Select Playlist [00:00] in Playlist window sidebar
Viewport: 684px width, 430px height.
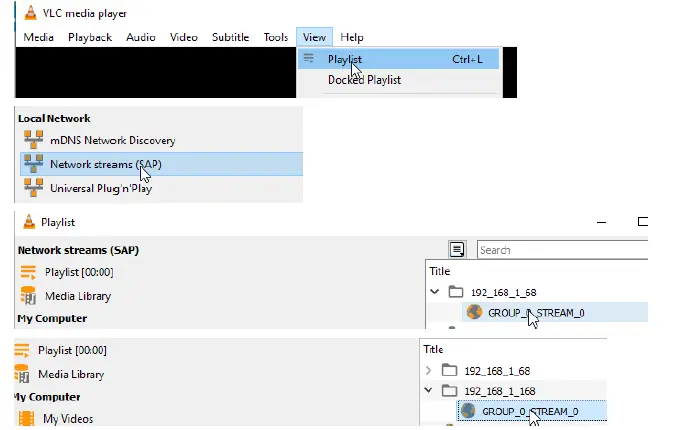point(79,272)
